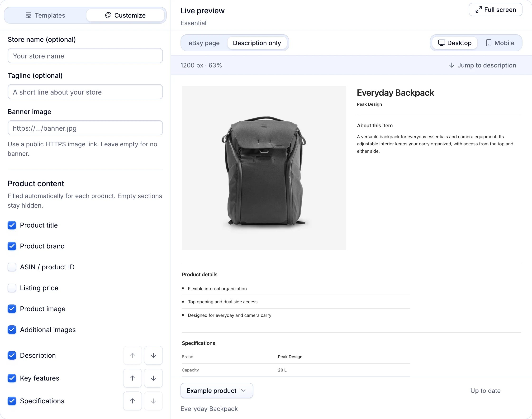The width and height of the screenshot is (532, 419).
Task: Switch preview to Desktop
Action: tap(455, 43)
